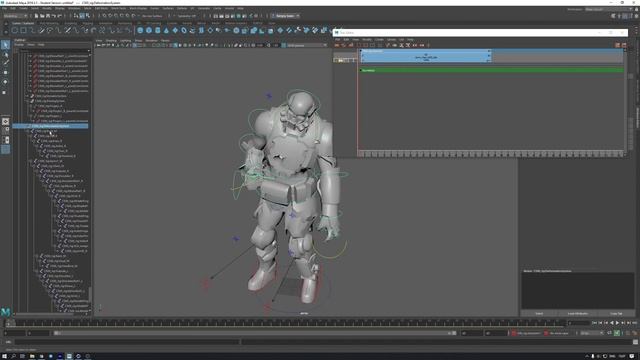Create a NURBS torus from the shelf
Image resolution: width=640 pixels, height=360 pixels.
[184, 31]
